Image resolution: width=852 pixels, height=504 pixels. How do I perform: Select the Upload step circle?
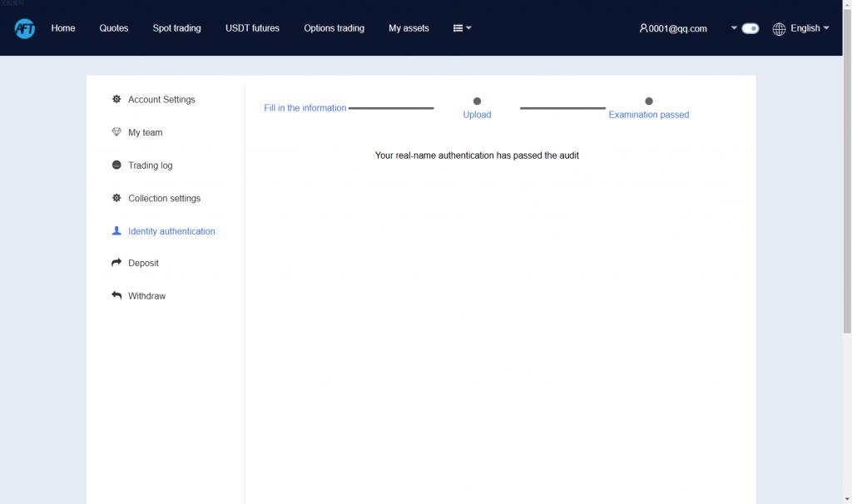coord(477,101)
